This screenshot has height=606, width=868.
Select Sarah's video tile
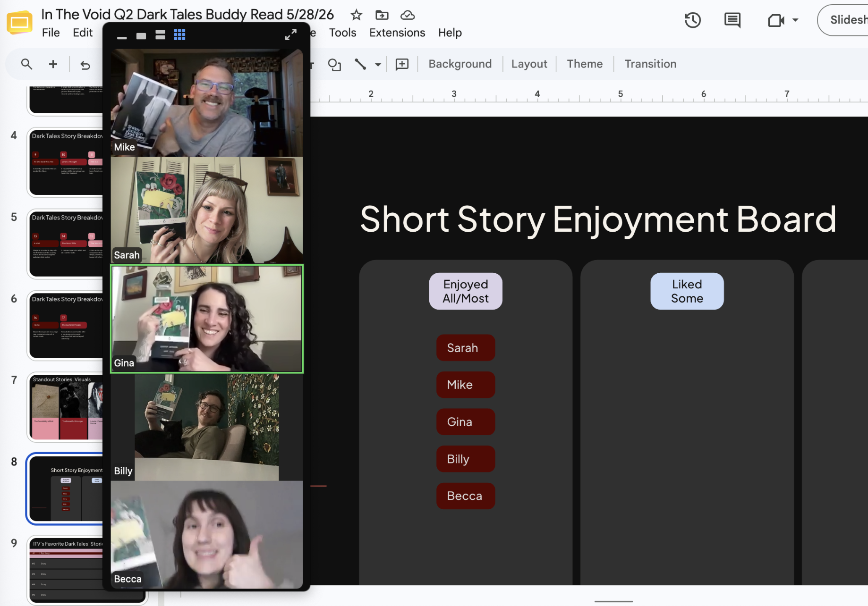click(x=207, y=210)
